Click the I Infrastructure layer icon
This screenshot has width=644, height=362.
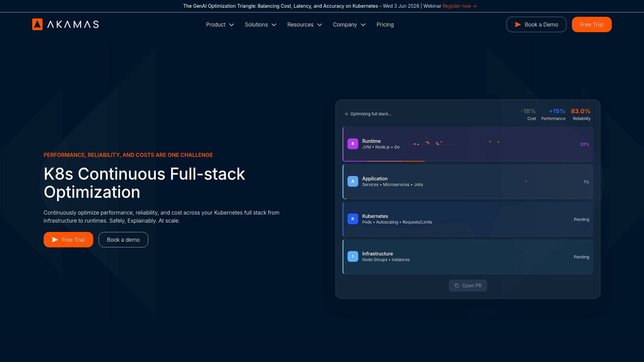[353, 256]
